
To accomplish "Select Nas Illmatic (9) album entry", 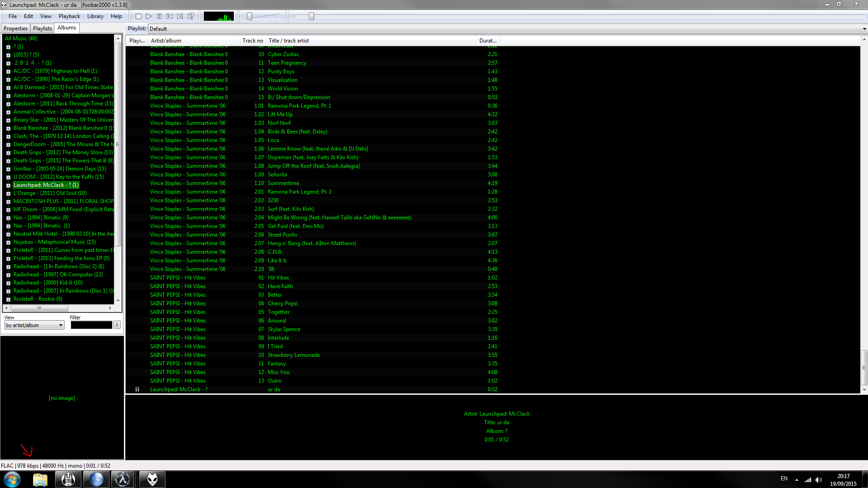I will point(41,218).
